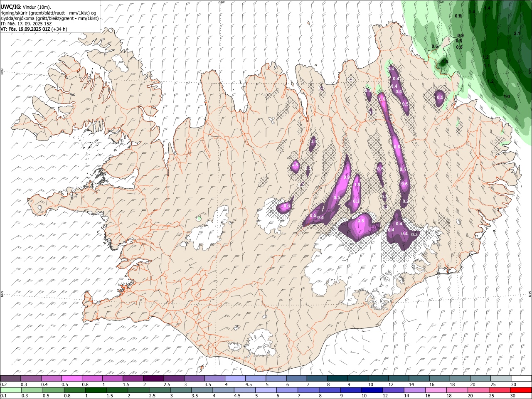Select the upper-scale swatch between 0.8 and 1
The height and width of the screenshot is (399, 532).
tap(92, 378)
